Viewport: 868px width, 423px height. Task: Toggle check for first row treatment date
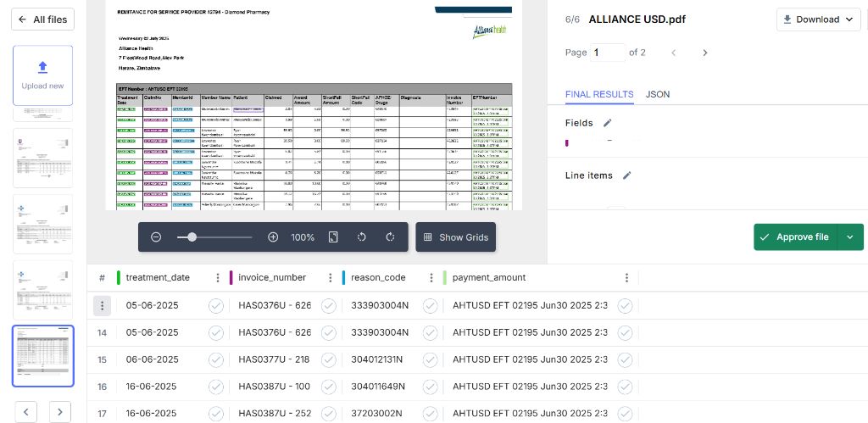[x=216, y=306]
